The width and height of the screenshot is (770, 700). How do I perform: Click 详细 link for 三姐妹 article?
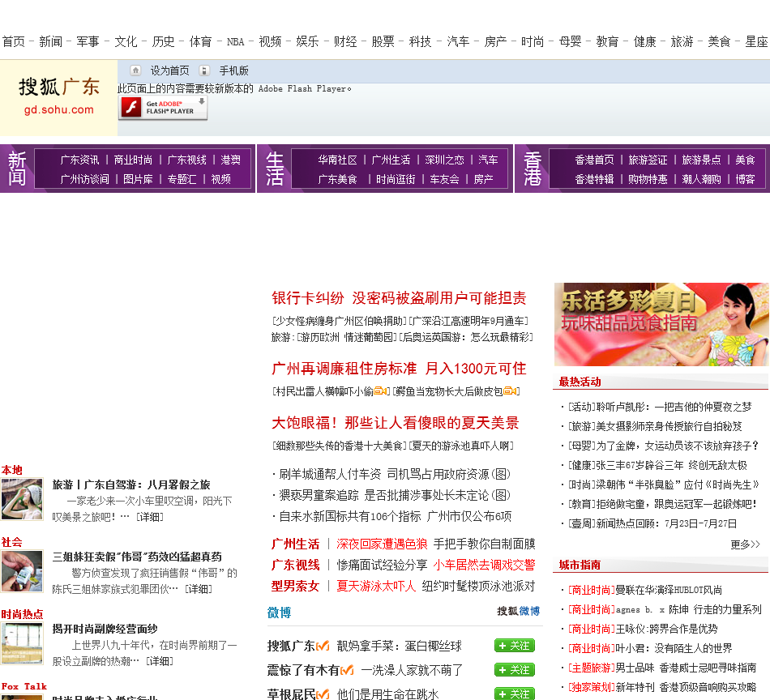199,589
